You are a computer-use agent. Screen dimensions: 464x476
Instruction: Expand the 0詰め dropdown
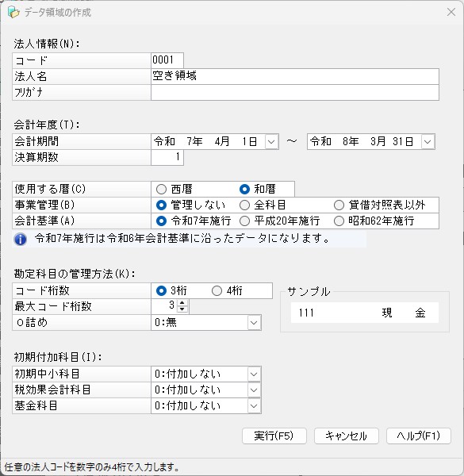[254, 323]
